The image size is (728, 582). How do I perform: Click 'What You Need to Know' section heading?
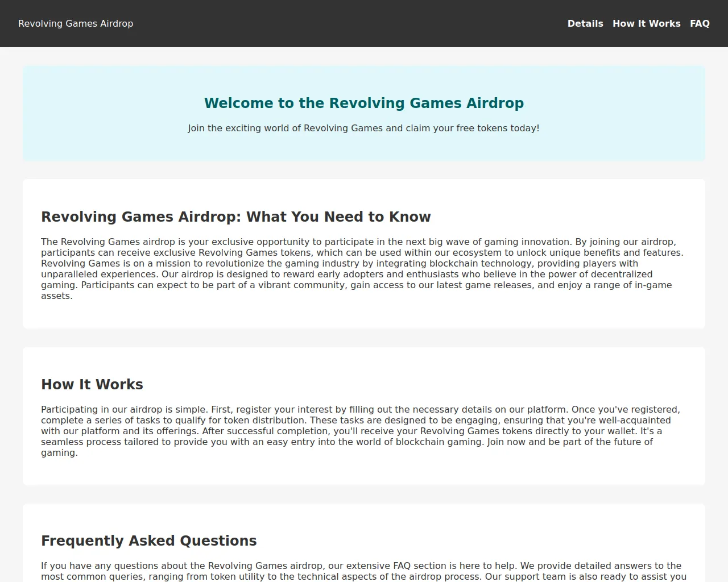click(236, 217)
